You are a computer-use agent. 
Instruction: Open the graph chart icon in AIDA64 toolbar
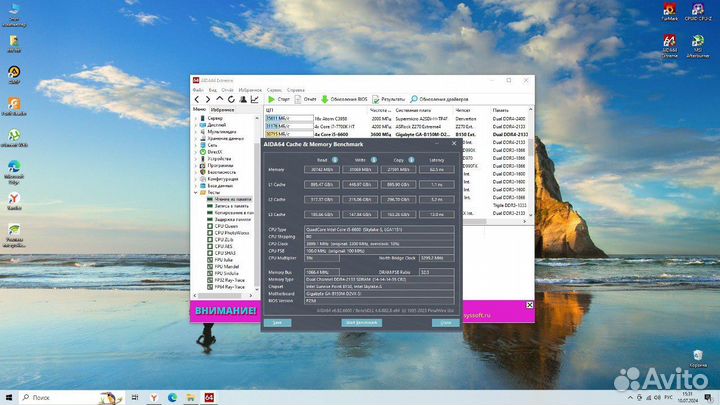pos(254,99)
